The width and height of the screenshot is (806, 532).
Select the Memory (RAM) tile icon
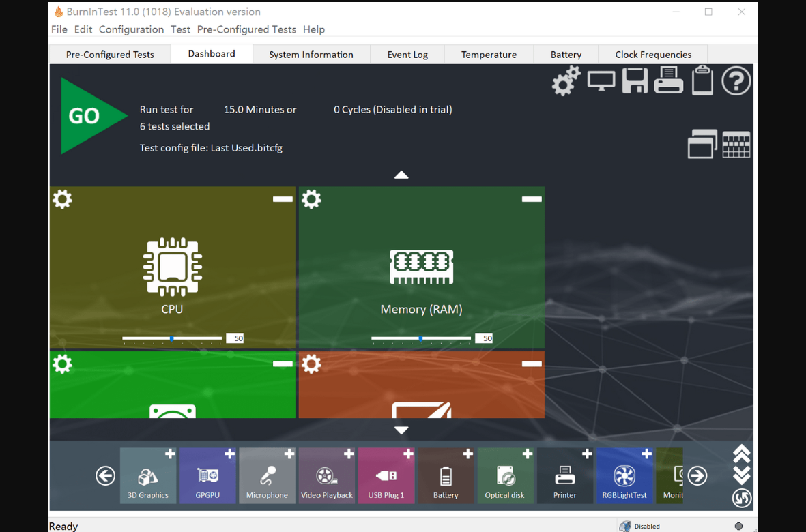click(x=422, y=267)
